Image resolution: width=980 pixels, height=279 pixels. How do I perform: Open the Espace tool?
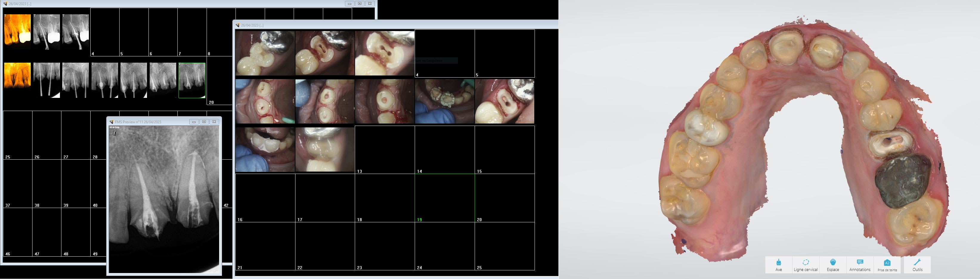tap(833, 265)
